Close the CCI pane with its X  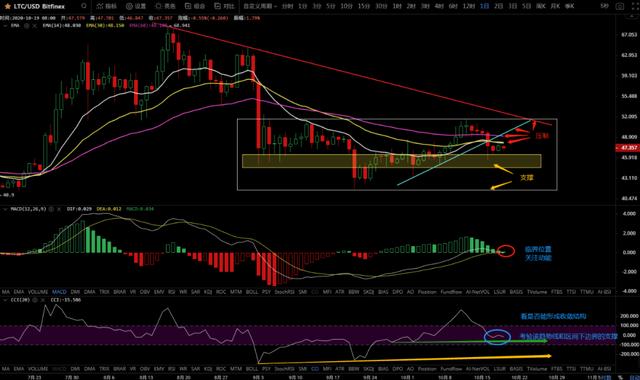(x=43, y=300)
